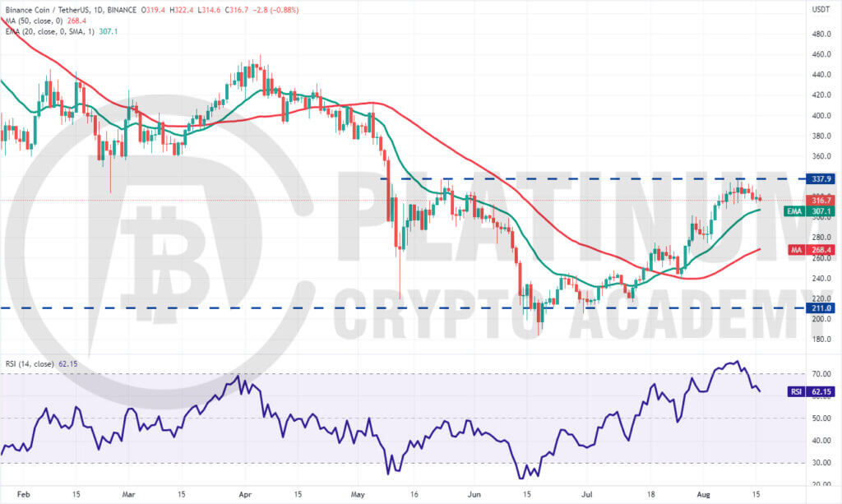
Task: Click the May label on time axis
Action: [x=357, y=494]
